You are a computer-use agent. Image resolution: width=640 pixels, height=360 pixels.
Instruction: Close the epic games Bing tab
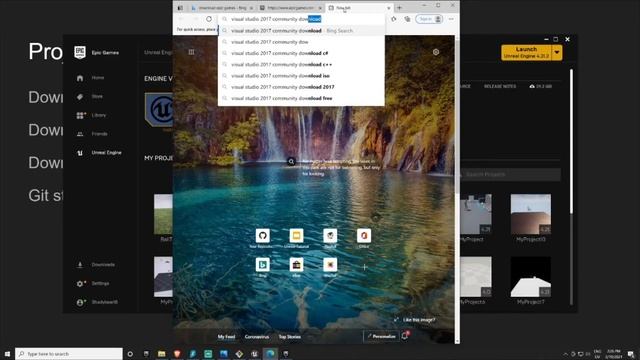point(251,8)
